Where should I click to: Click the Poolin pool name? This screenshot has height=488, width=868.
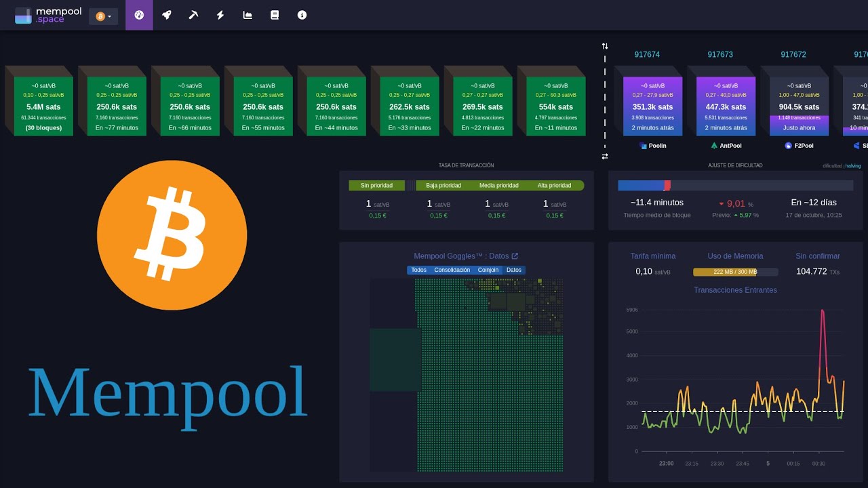coord(658,146)
